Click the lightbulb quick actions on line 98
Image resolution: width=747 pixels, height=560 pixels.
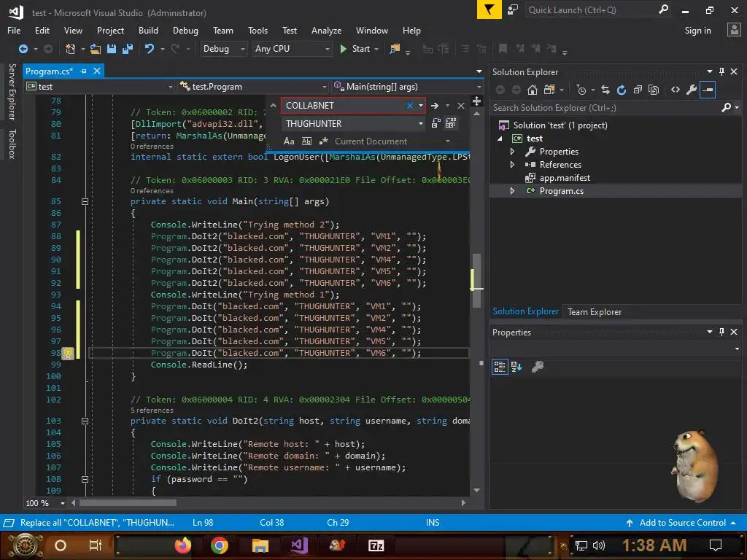click(x=68, y=354)
